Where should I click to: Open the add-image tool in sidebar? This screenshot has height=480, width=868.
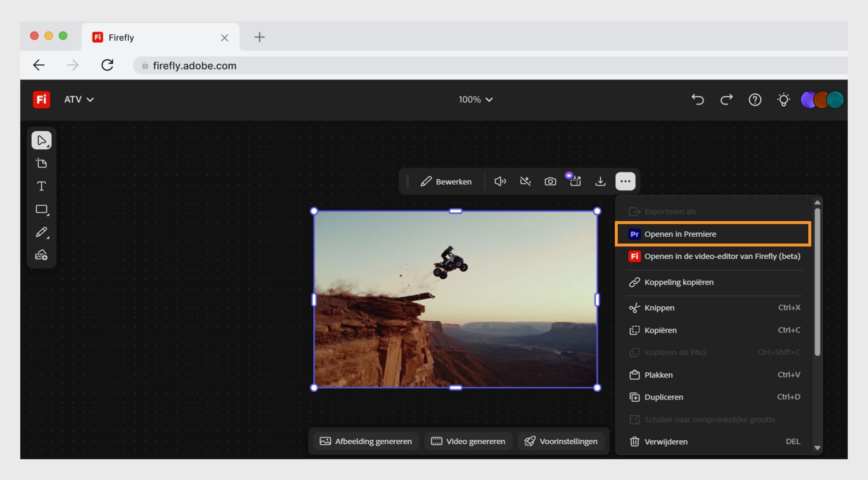pyautogui.click(x=41, y=255)
